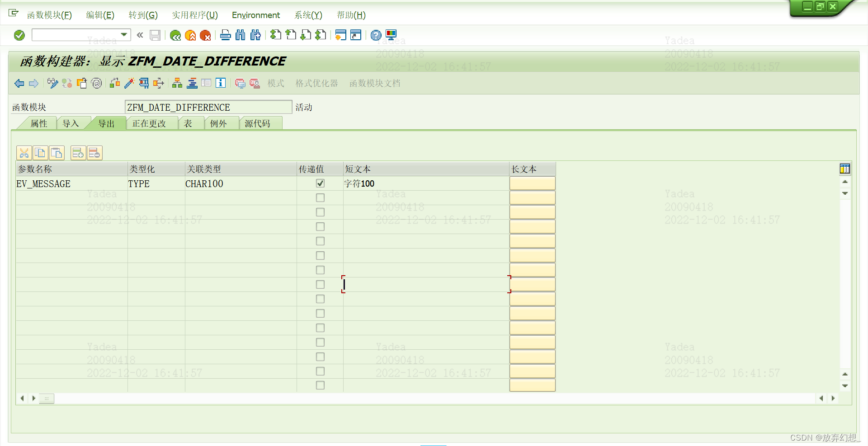
Task: Toggle the 传递值 checkbox in the second row
Action: [x=320, y=197]
